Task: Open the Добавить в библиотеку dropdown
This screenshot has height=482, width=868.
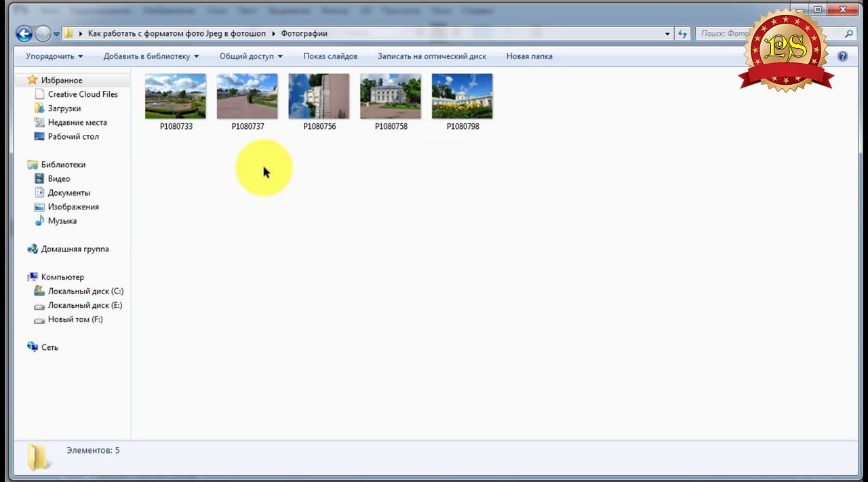Action: tap(151, 56)
